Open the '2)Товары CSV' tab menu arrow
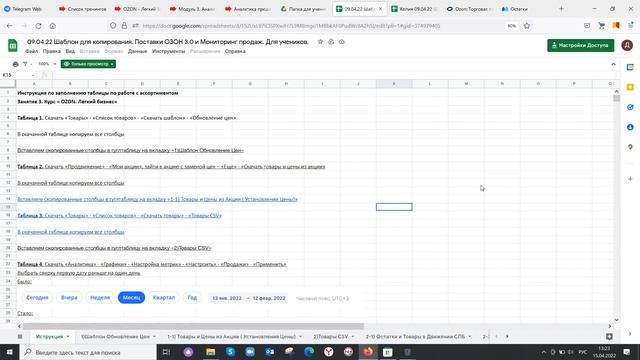 (x=353, y=336)
